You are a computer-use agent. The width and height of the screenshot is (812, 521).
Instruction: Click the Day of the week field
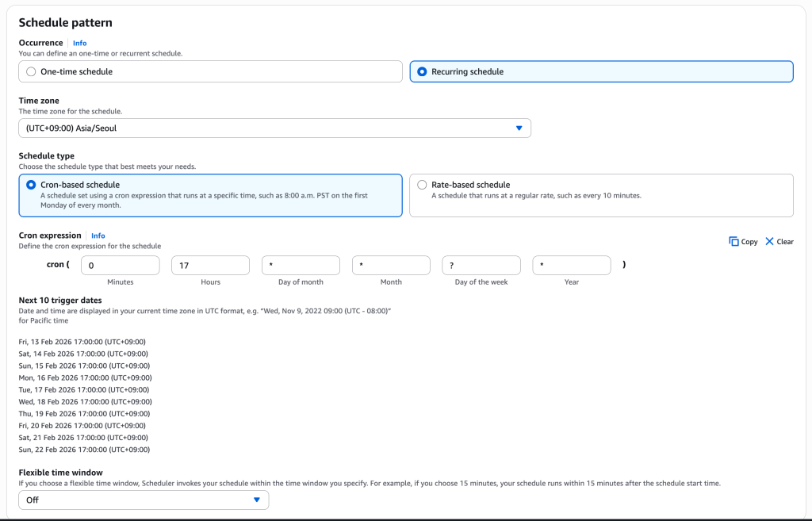coord(481,266)
